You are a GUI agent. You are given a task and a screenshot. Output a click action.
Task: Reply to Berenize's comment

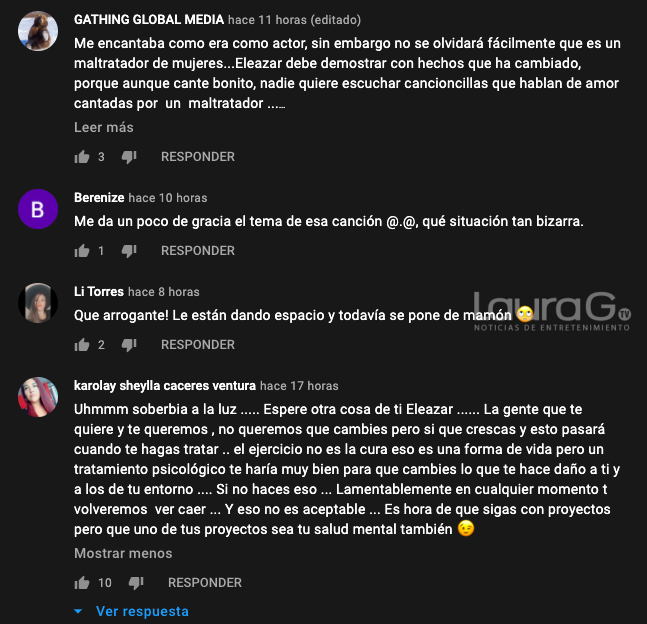[x=198, y=251]
